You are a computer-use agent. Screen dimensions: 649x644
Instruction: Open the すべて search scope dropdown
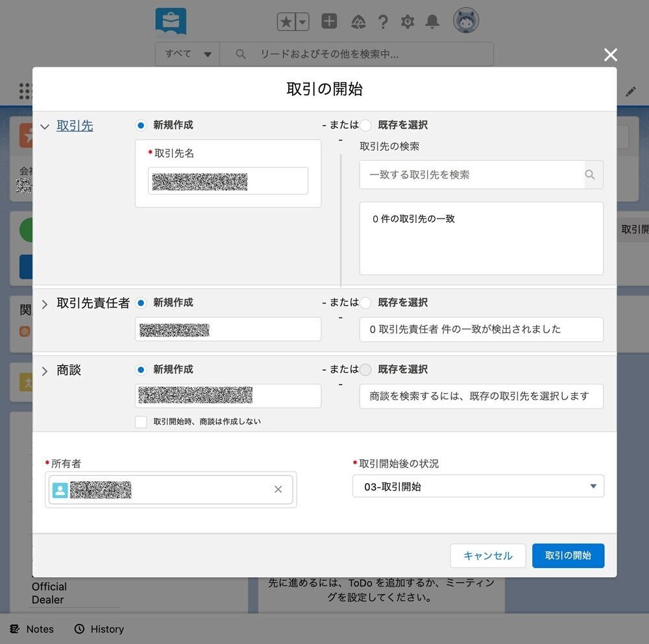(x=187, y=54)
